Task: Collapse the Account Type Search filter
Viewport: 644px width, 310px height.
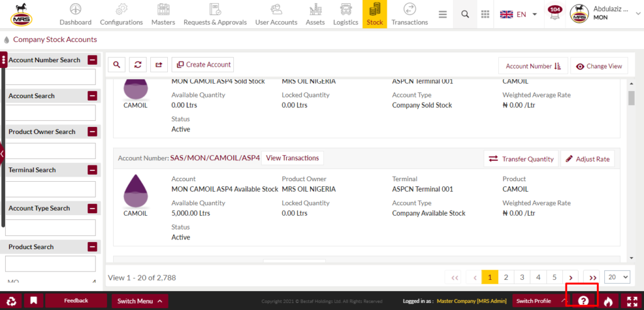Action: tap(92, 208)
